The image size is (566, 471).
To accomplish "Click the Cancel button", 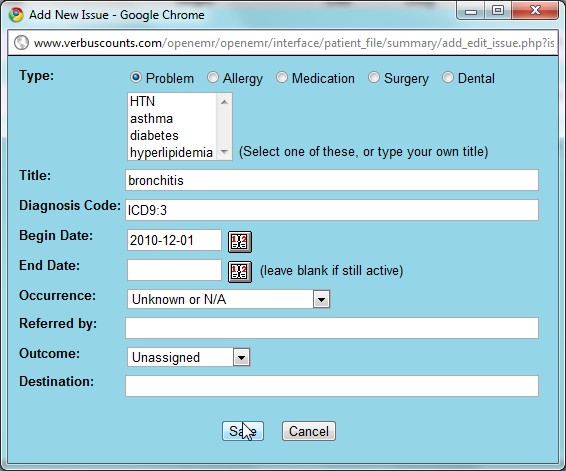I will coord(309,431).
